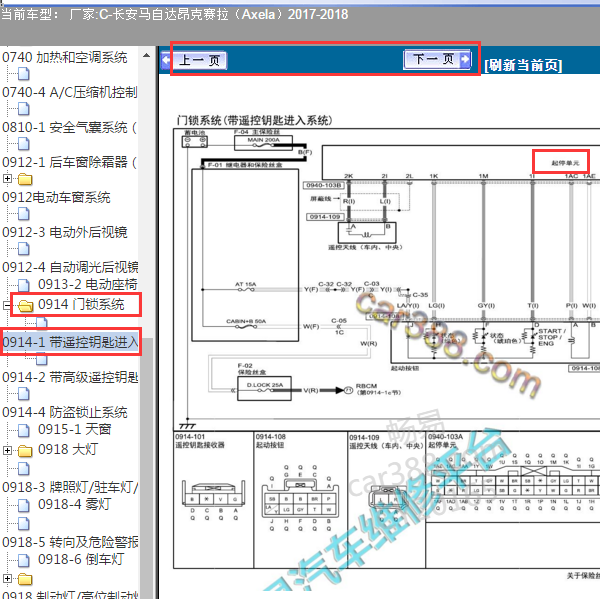
Task: Click document icon for 0914-1 带遥控钥匙进入
Action: (x=41, y=323)
